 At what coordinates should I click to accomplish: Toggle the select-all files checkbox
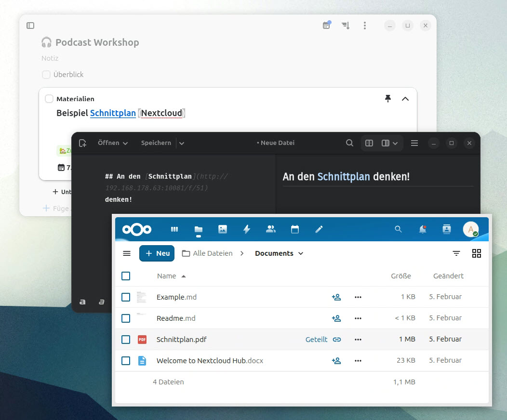(126, 276)
